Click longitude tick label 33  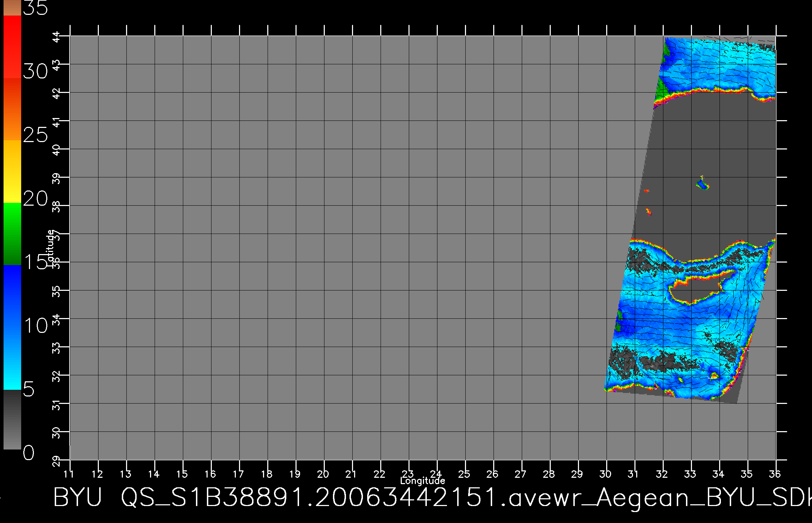coord(690,474)
